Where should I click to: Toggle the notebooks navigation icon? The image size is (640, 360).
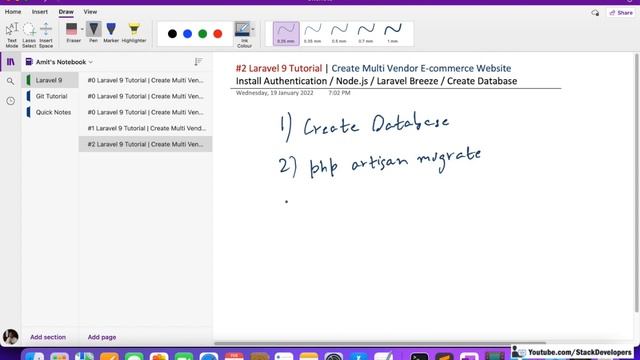coord(11,62)
